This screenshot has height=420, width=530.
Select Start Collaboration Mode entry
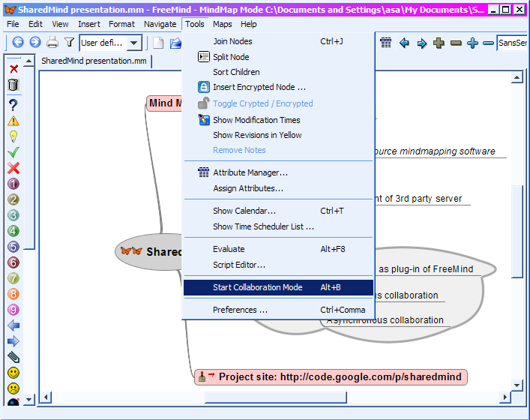[279, 287]
